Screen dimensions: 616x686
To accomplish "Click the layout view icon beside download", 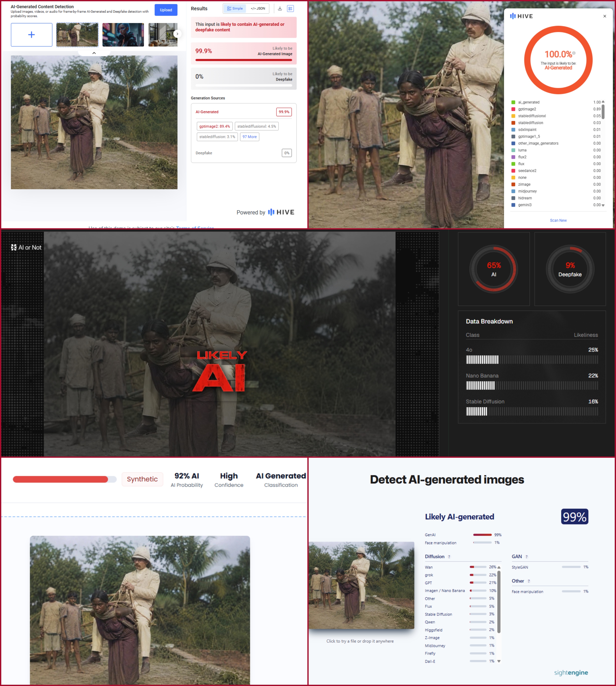I will [x=290, y=8].
